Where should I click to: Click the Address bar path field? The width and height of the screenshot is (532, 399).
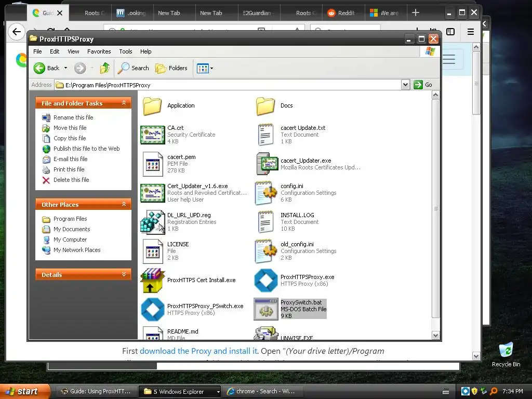click(228, 85)
